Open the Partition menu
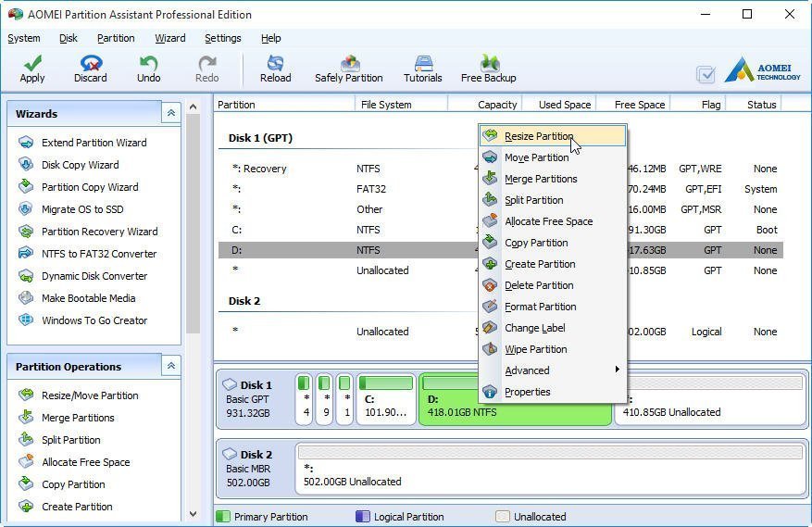The image size is (812, 527). click(116, 38)
